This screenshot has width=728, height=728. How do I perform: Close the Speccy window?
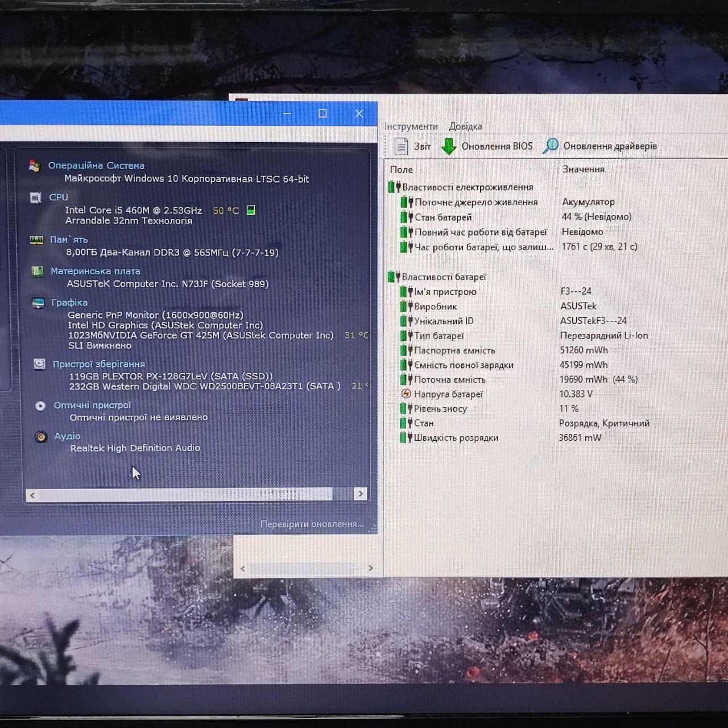[x=359, y=114]
